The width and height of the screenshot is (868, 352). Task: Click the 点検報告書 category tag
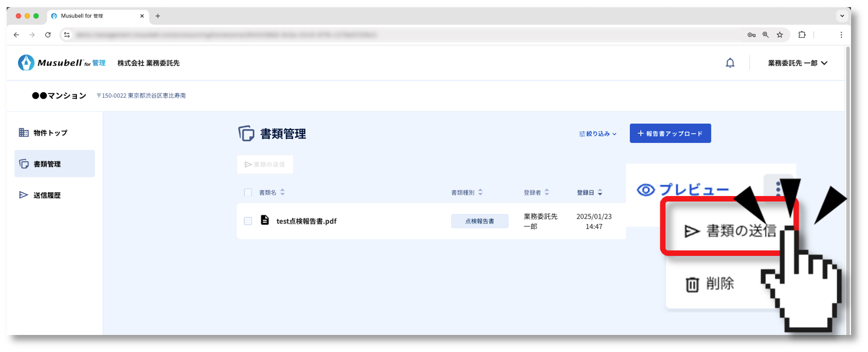pos(479,221)
